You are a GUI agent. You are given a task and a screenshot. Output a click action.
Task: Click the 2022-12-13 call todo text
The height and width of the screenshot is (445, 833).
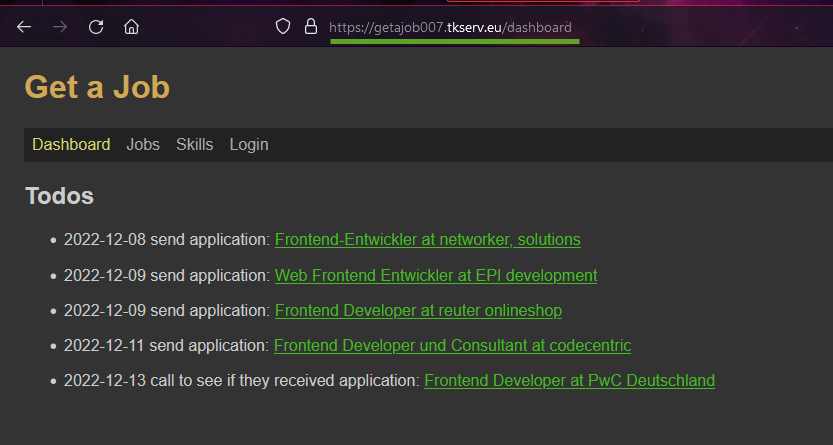click(241, 381)
